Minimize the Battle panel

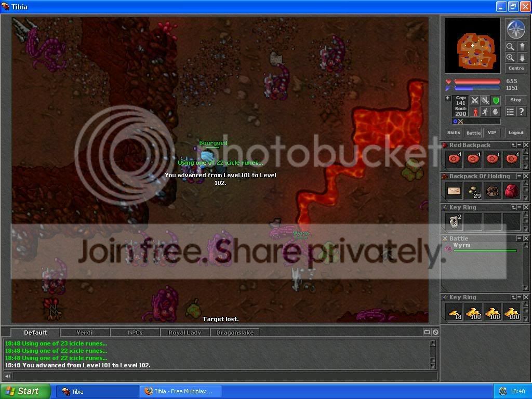click(x=520, y=238)
